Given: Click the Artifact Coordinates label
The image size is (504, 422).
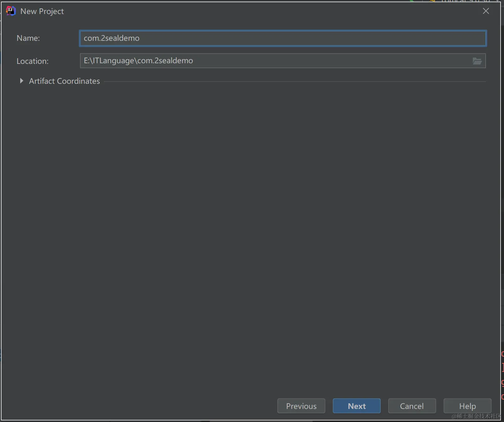Looking at the screenshot, I should click(64, 81).
